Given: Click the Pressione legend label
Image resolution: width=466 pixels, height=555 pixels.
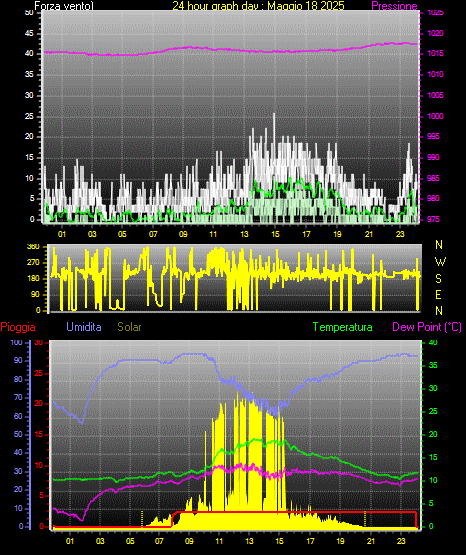Looking at the screenshot, I should 394,6.
